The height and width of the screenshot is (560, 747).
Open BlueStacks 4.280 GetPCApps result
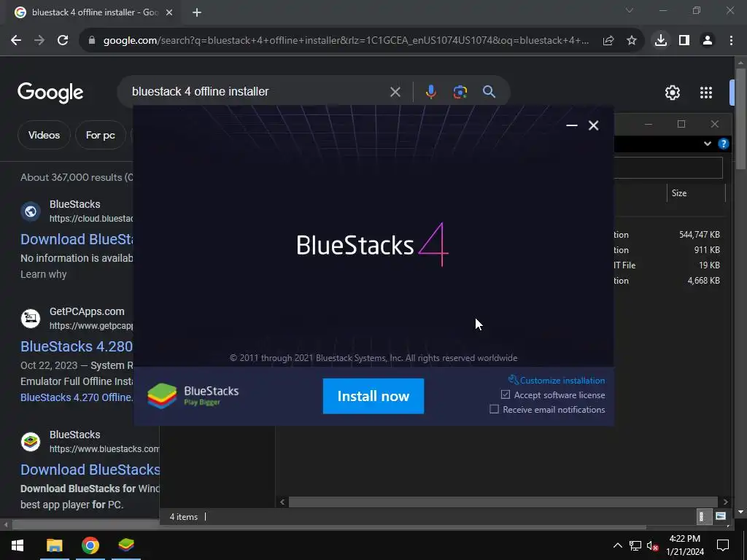click(x=77, y=346)
